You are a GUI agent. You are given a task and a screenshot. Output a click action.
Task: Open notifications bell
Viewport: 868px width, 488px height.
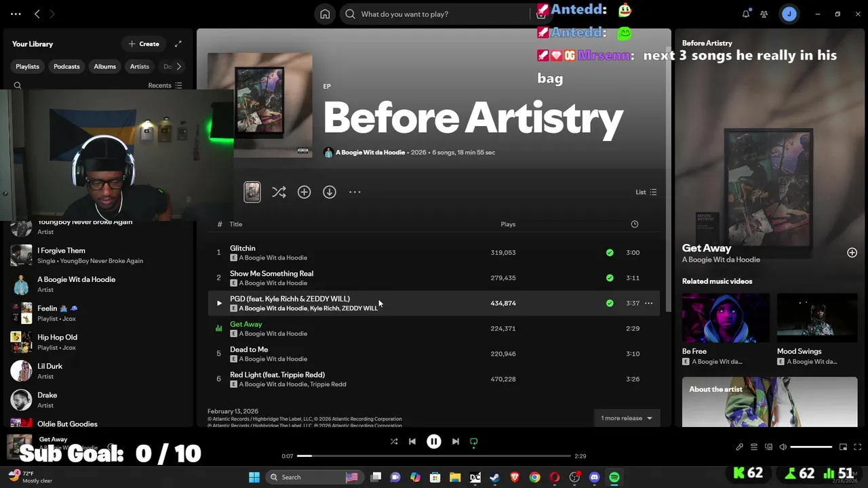[x=746, y=14]
